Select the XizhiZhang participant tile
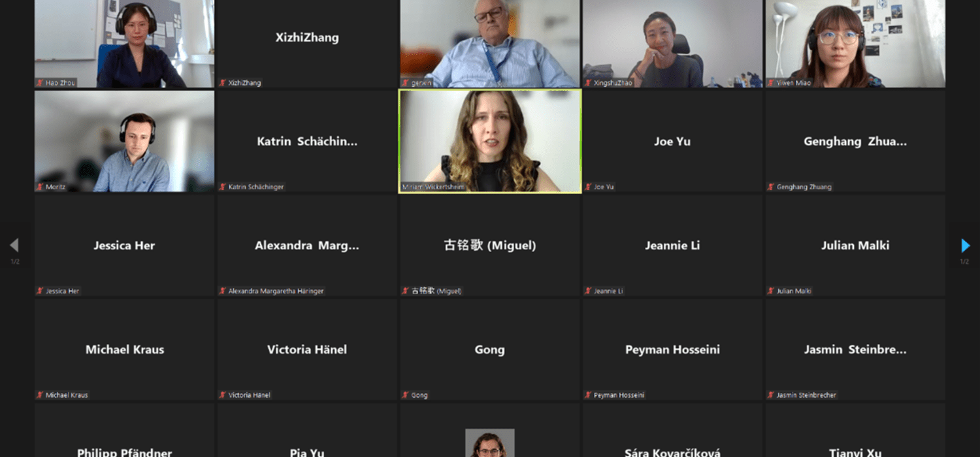This screenshot has height=457, width=980. pos(307,44)
